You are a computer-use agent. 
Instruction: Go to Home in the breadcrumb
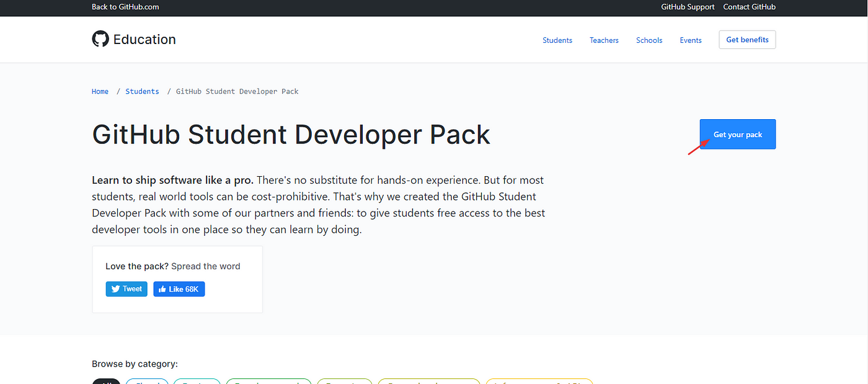pyautogui.click(x=100, y=91)
